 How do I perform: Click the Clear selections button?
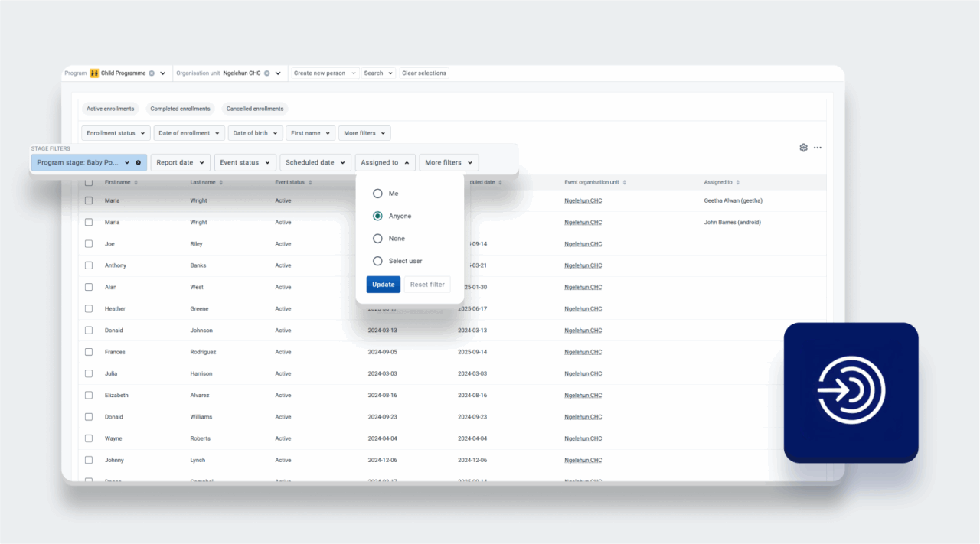(x=423, y=73)
